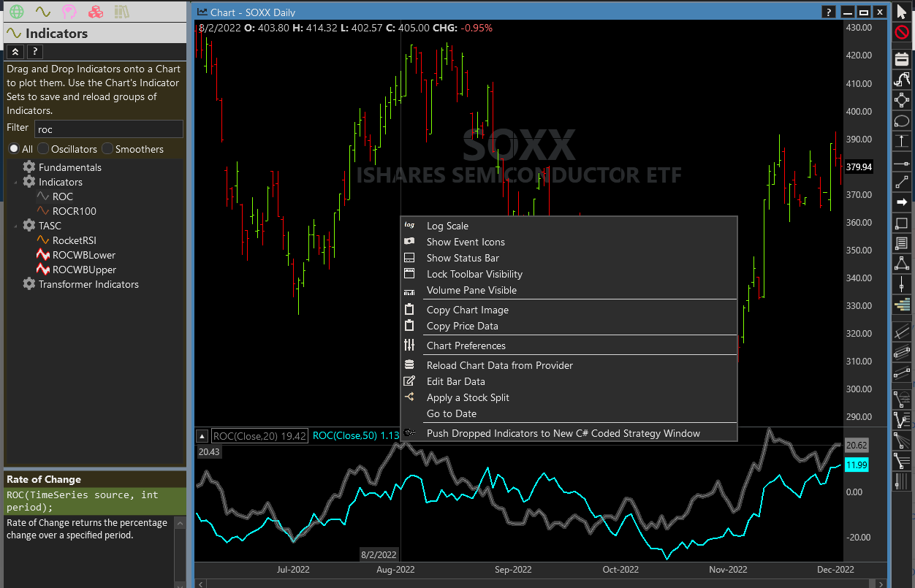This screenshot has width=915, height=588.
Task: Open the red building blocks icon
Action: tap(95, 12)
